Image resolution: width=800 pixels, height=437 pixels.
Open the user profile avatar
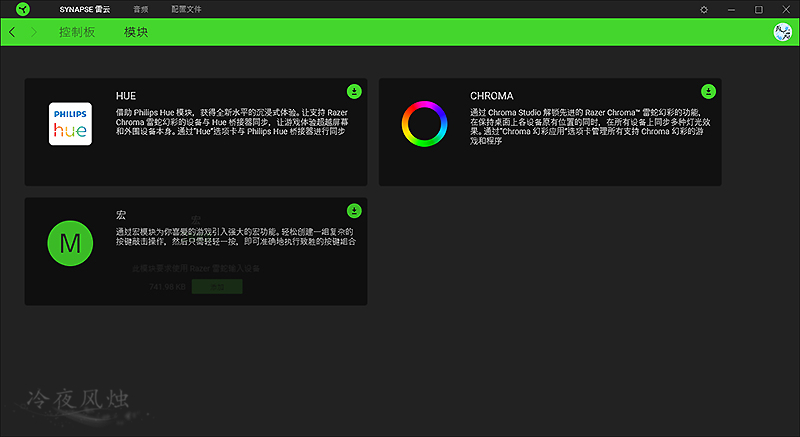click(x=783, y=32)
